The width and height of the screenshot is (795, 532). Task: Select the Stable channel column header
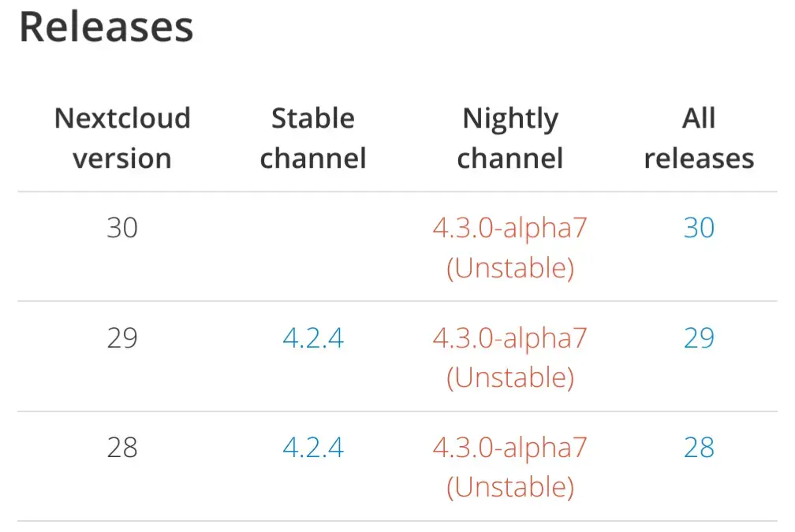point(313,138)
